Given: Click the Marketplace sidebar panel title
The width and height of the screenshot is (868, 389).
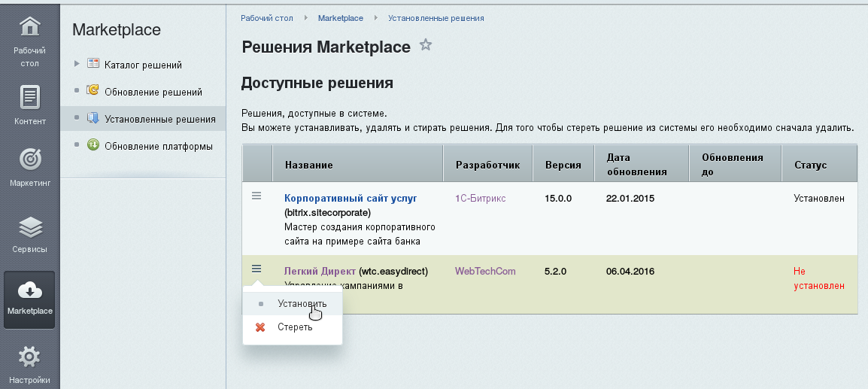Looking at the screenshot, I should tap(117, 29).
